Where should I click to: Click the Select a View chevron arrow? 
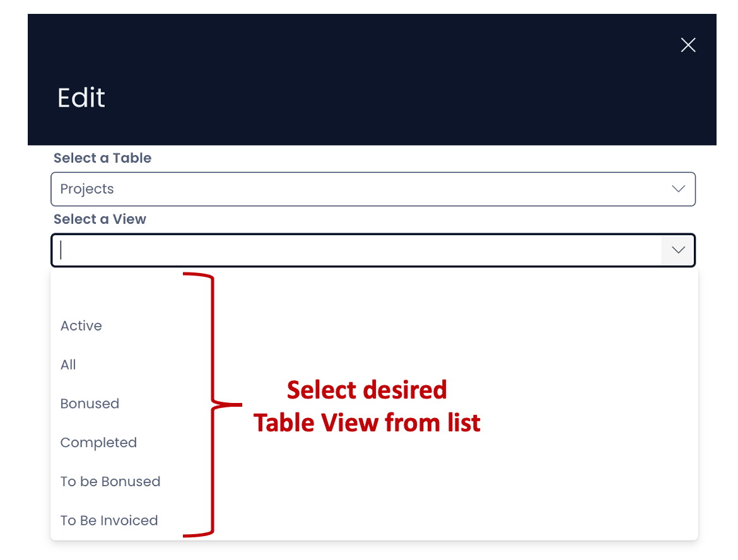677,250
